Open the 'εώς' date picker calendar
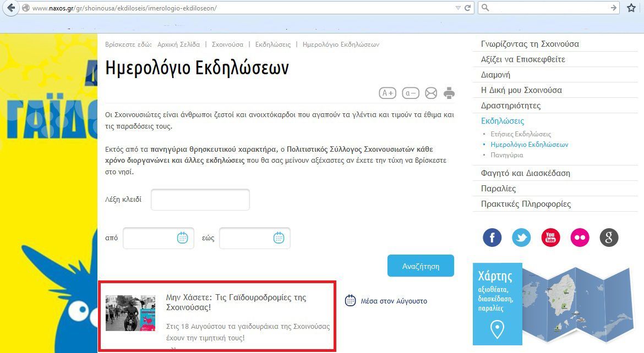 279,238
